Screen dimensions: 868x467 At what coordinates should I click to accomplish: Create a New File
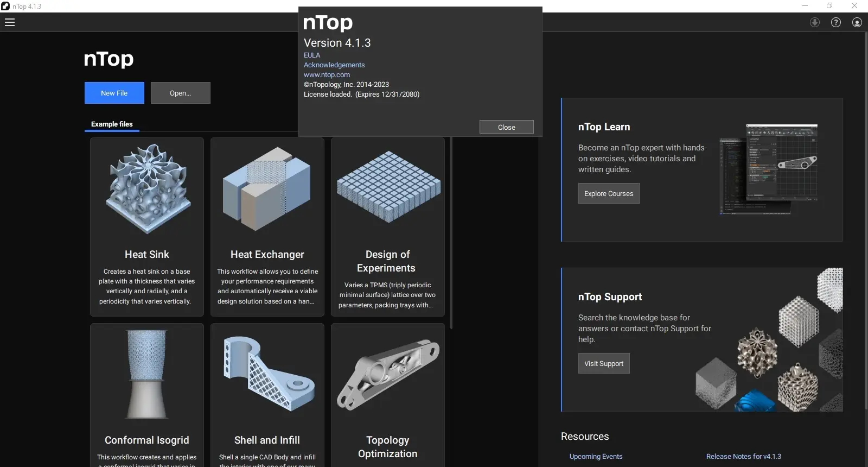(x=114, y=93)
